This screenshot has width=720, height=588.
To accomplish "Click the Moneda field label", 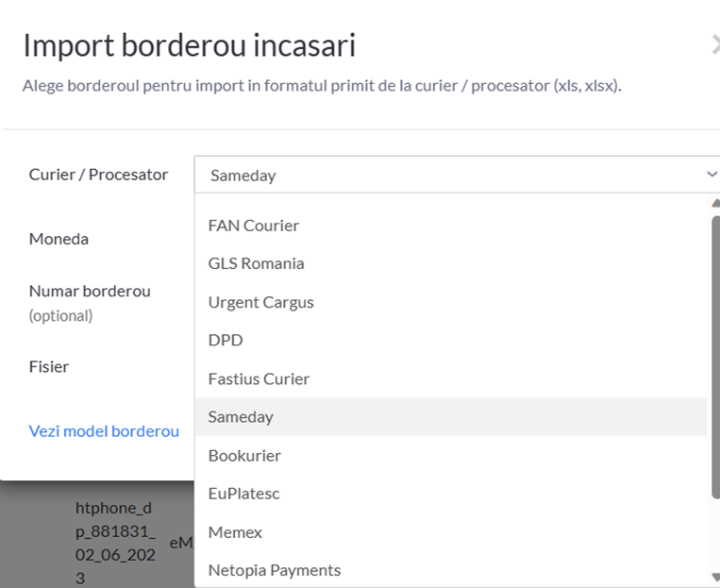I will (x=59, y=239).
